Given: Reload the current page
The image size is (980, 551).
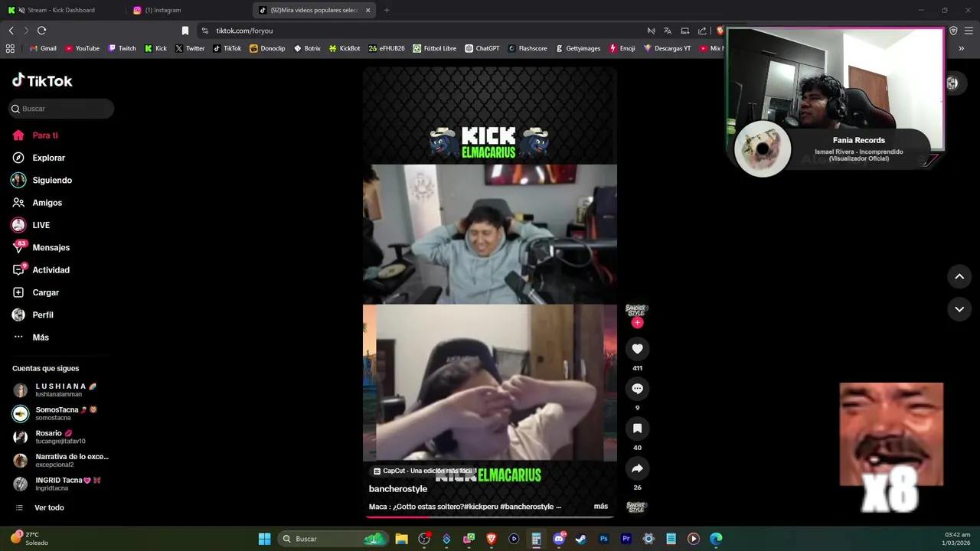Looking at the screenshot, I should point(41,31).
